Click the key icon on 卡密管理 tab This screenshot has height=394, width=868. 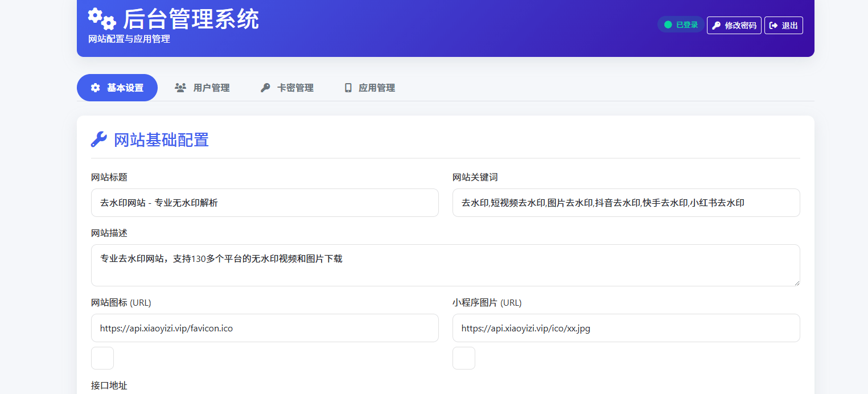[265, 87]
